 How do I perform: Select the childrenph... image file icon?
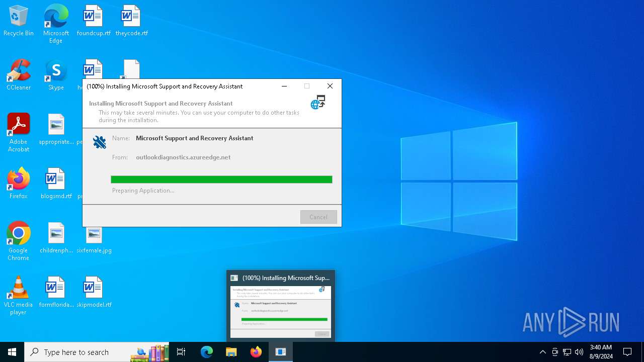[x=56, y=238]
